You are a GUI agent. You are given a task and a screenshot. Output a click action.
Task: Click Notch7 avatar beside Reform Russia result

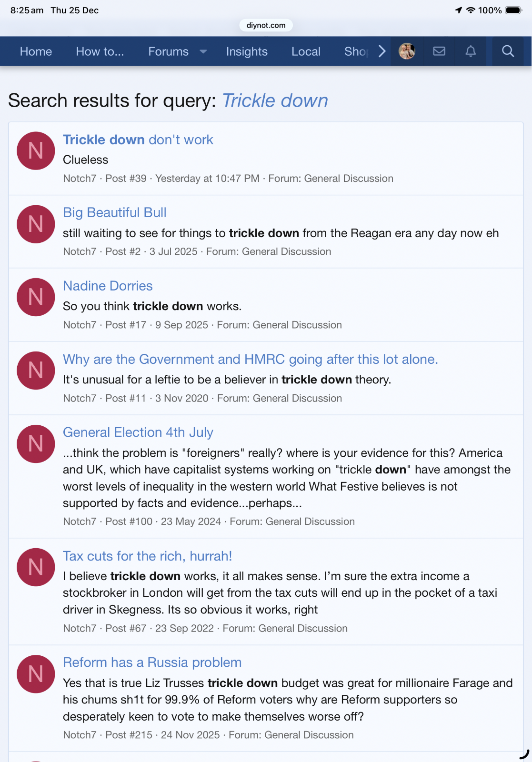pyautogui.click(x=36, y=674)
